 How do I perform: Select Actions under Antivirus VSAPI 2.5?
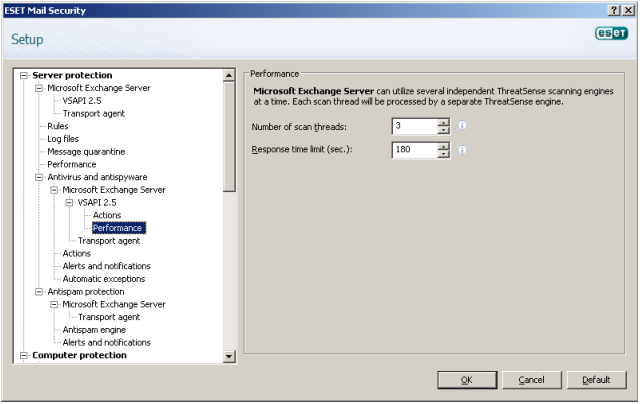(107, 215)
